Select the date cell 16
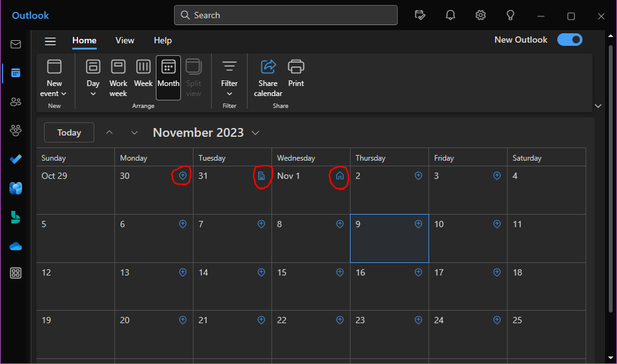This screenshot has width=617, height=364. pyautogui.click(x=389, y=287)
